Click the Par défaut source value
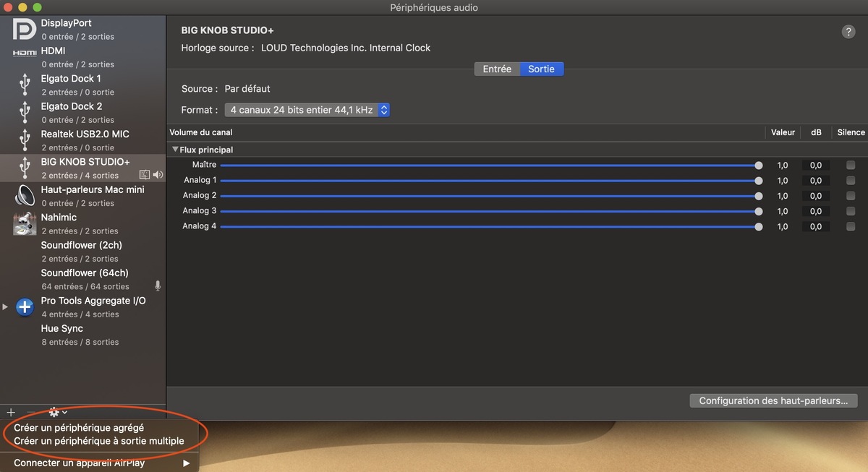Viewport: 868px width, 472px height. 247,89
